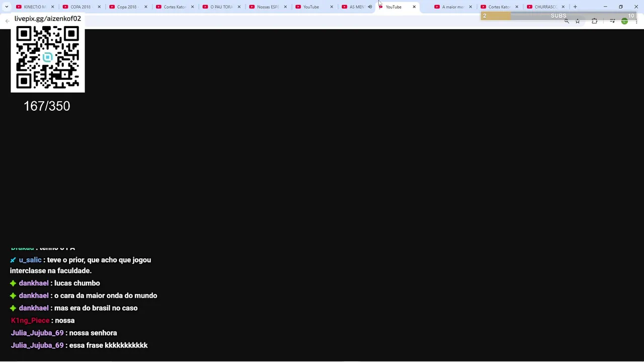Screen dimensions: 644x362
Task: Mute audio icon on AS MEN tab
Action: tap(370, 7)
